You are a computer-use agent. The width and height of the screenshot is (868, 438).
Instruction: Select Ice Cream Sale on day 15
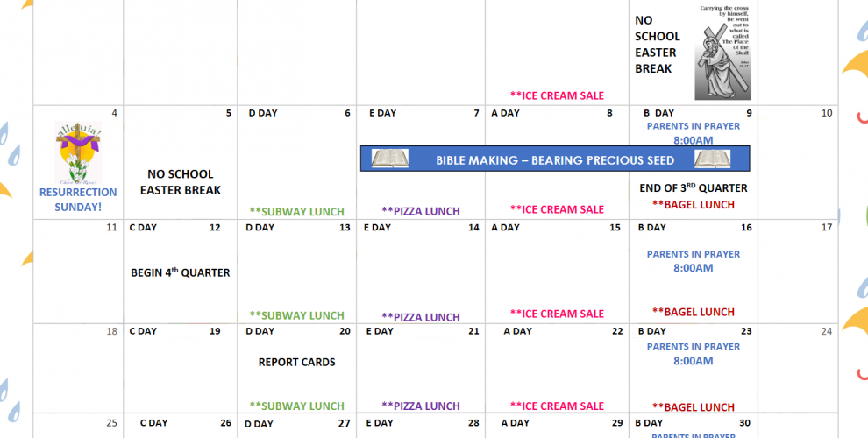[x=557, y=314]
